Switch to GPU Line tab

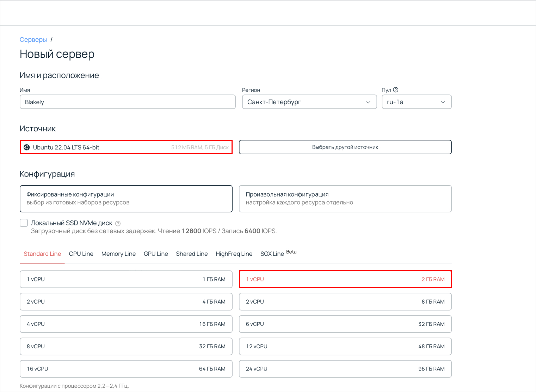(156, 254)
